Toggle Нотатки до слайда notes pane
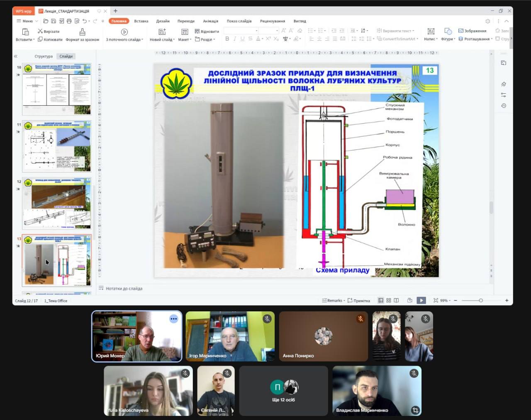Viewport: 531px width, 420px height. [x=121, y=289]
